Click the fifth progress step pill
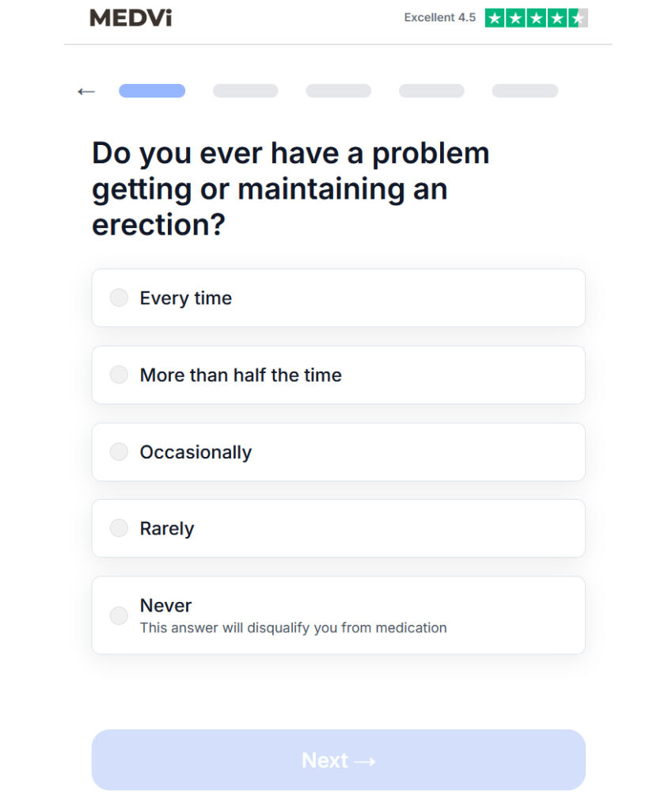 tap(526, 91)
